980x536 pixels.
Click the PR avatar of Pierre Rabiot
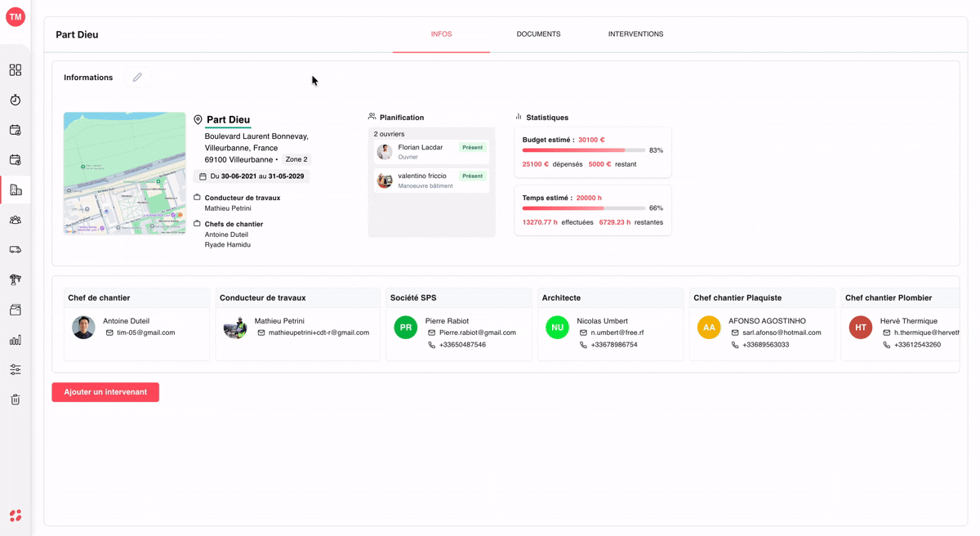[406, 328]
